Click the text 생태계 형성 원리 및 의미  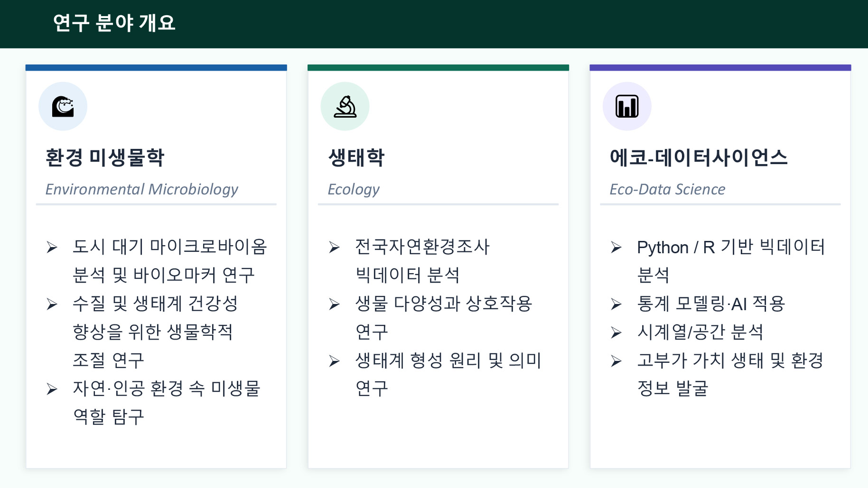point(448,360)
